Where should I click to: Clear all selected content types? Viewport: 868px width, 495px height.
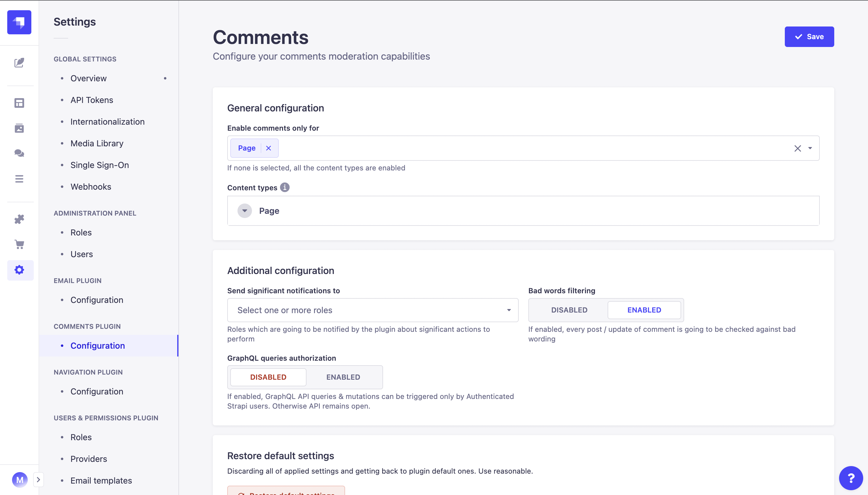[797, 148]
